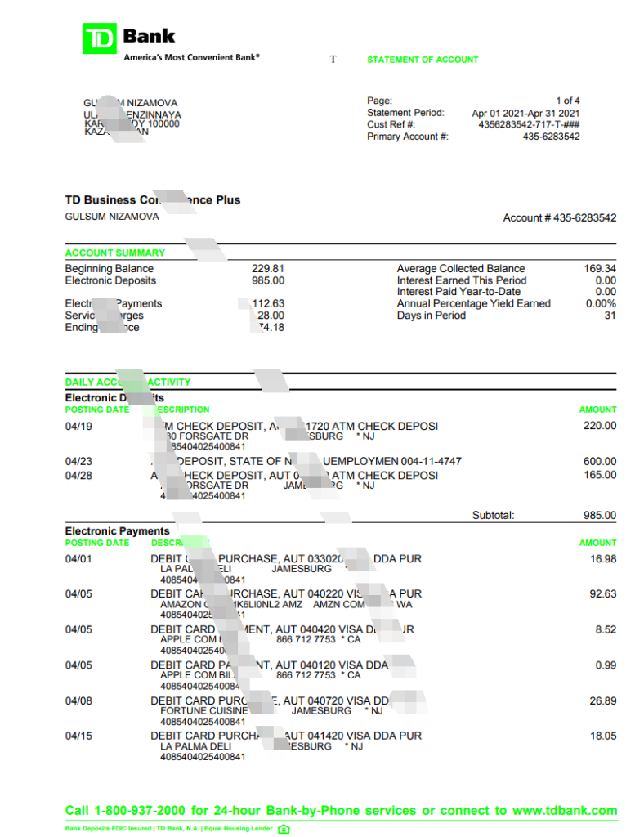Select Amazon payment amount 92.63
644x837 pixels.
point(603,593)
